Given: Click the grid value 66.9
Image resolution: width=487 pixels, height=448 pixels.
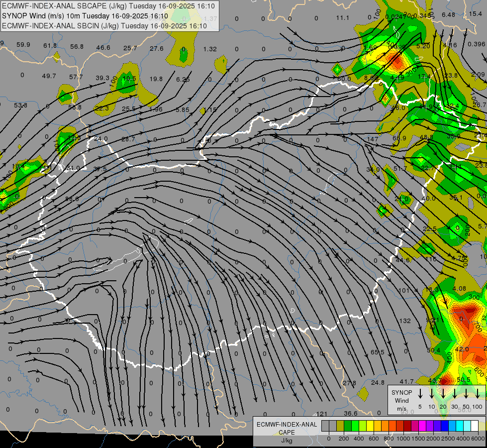Looking at the screenshot, I should tap(399, 138).
